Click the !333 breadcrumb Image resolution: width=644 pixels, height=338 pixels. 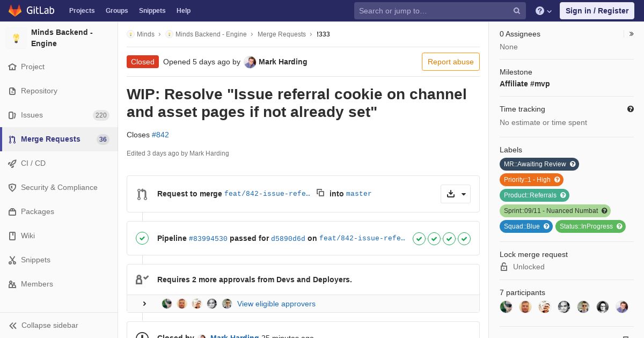[x=323, y=34]
